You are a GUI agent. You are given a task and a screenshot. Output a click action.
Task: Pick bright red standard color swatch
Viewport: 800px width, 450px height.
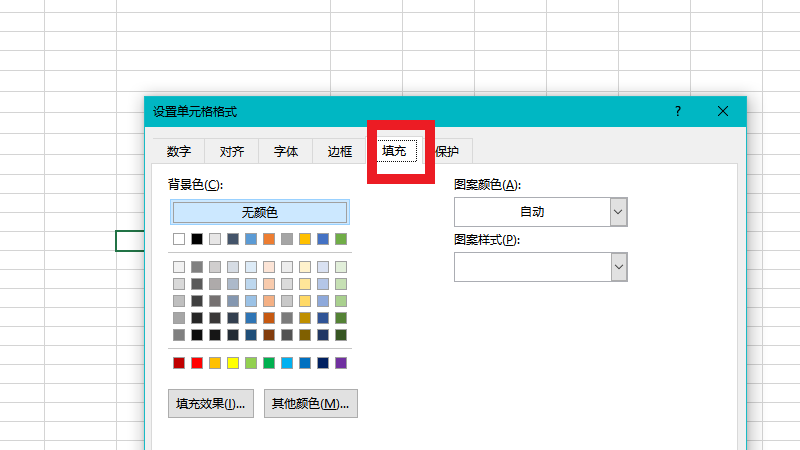tap(197, 363)
